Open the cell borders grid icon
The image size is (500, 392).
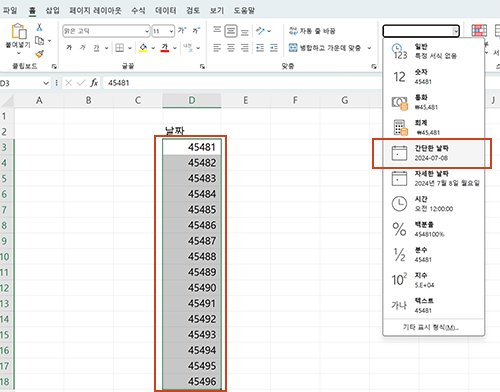coord(119,48)
